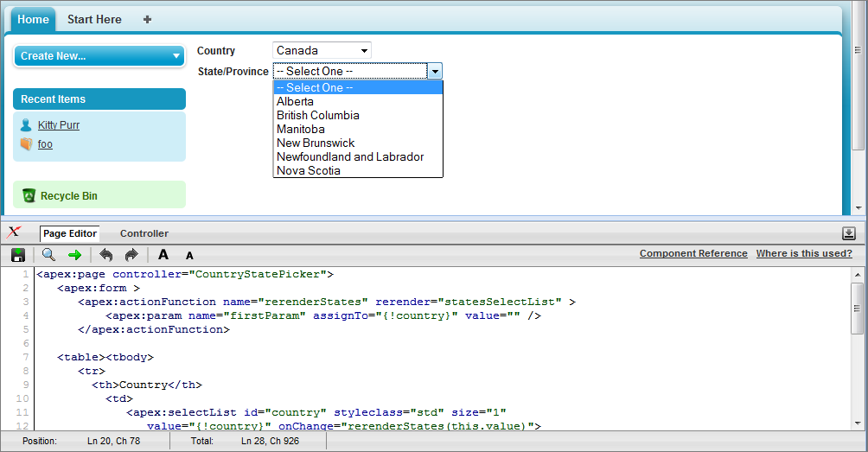
Task: Open the Recycle Bin
Action: 68,196
